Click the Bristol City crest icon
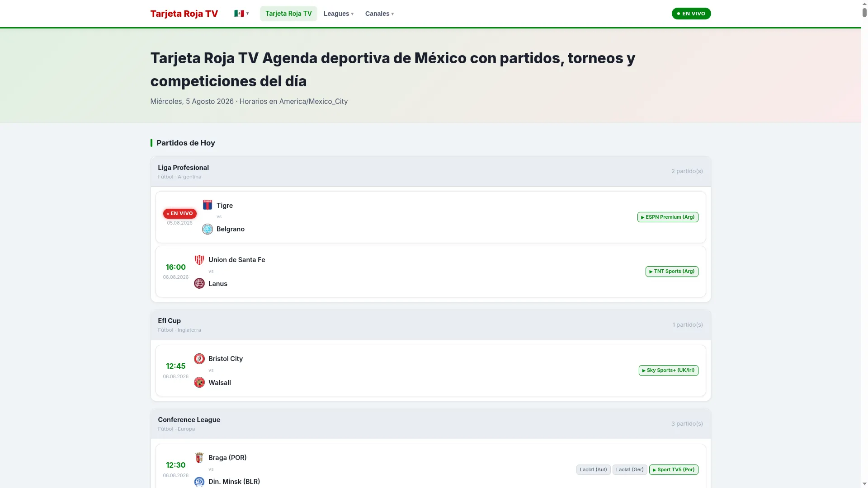 (199, 359)
